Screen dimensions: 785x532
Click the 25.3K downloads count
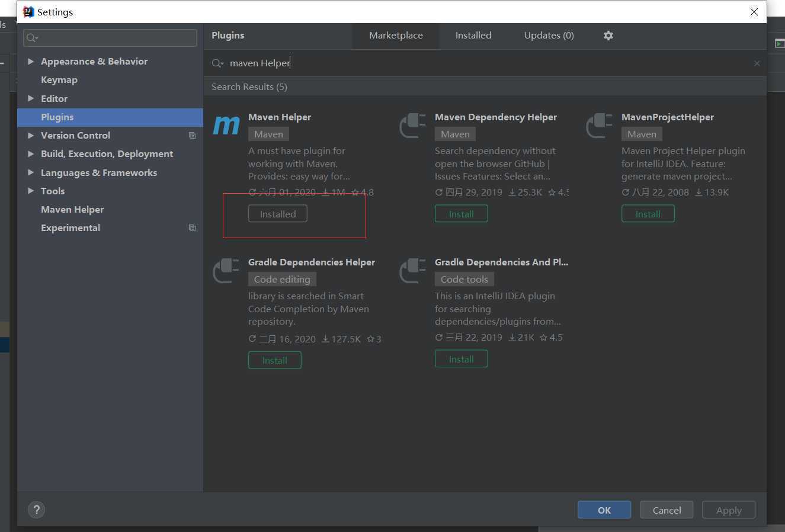pos(525,193)
